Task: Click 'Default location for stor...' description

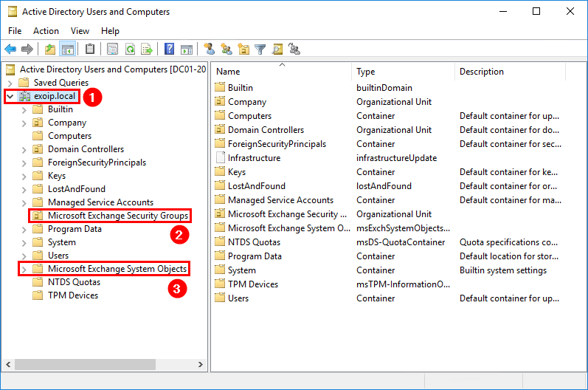Action: pos(509,256)
